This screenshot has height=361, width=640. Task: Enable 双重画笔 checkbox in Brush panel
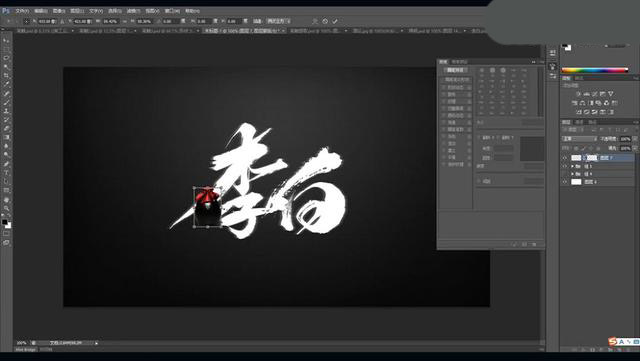click(x=444, y=109)
